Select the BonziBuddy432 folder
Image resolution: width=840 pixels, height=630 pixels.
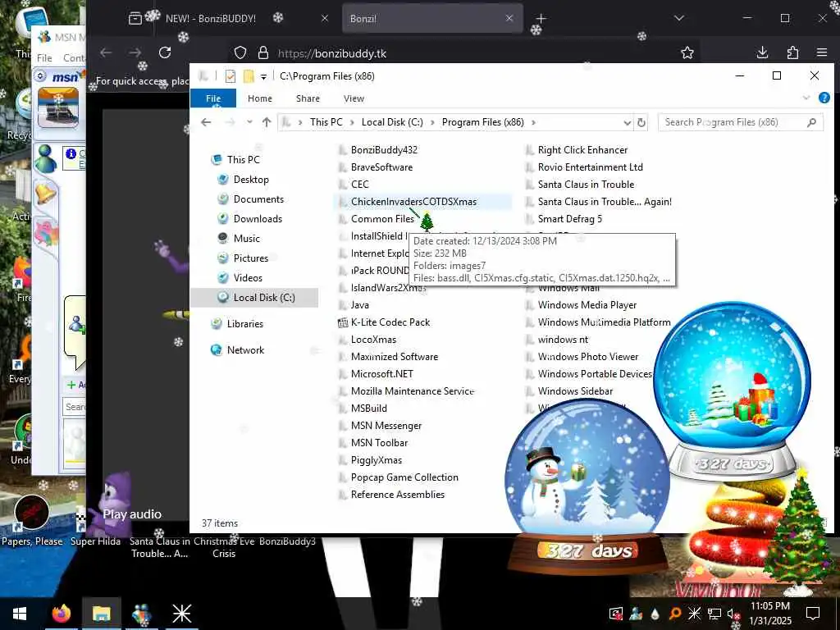(384, 150)
